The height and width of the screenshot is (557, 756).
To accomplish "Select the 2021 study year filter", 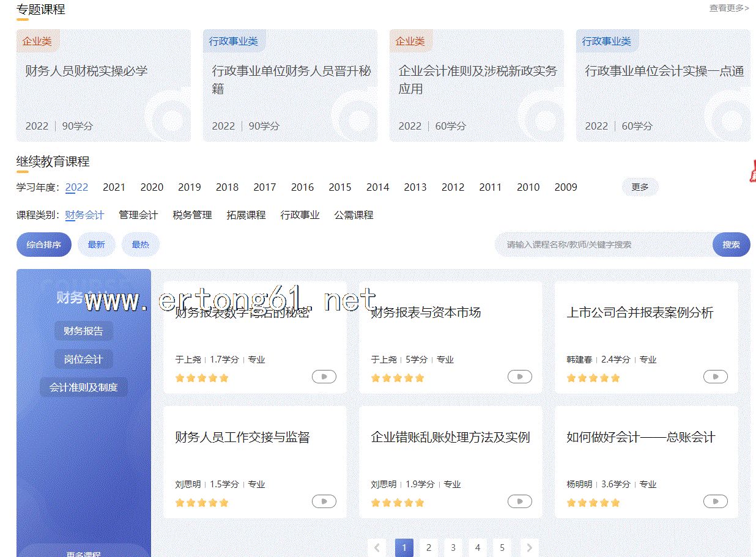I will click(114, 187).
